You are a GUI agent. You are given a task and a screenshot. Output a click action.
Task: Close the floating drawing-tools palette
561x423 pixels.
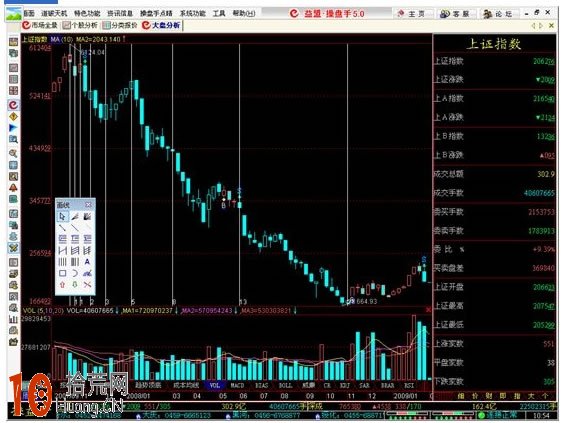88,205
